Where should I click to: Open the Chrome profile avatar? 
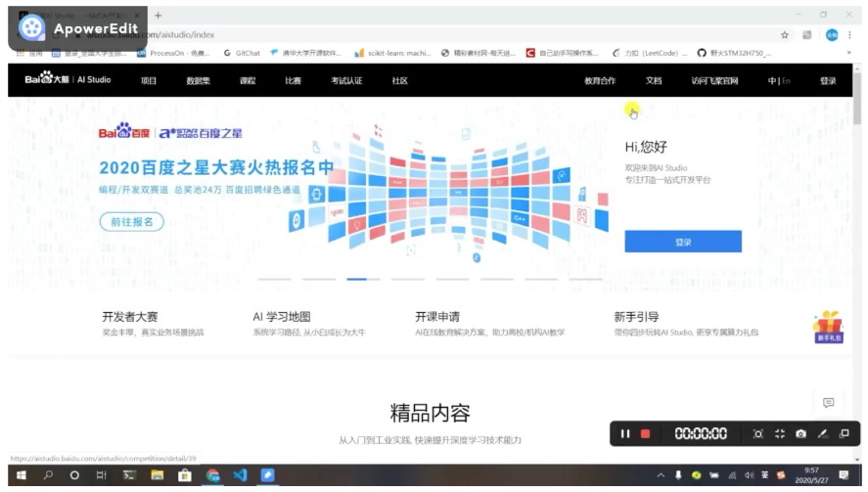[x=832, y=35]
